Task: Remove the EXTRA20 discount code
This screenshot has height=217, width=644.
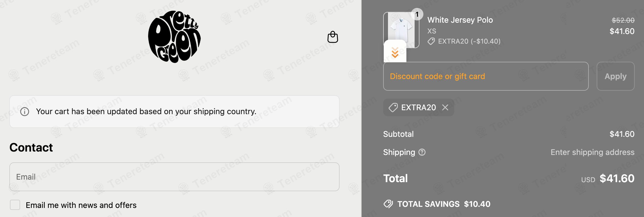Action: coord(445,107)
